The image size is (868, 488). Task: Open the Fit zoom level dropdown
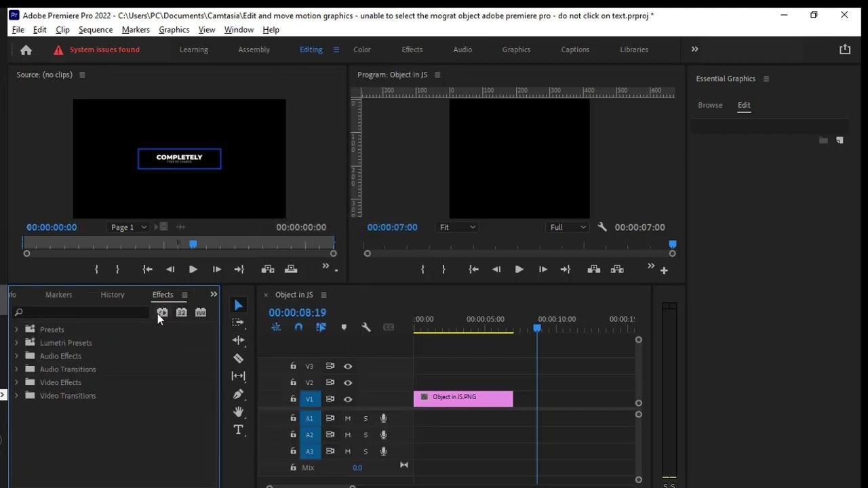[457, 227]
